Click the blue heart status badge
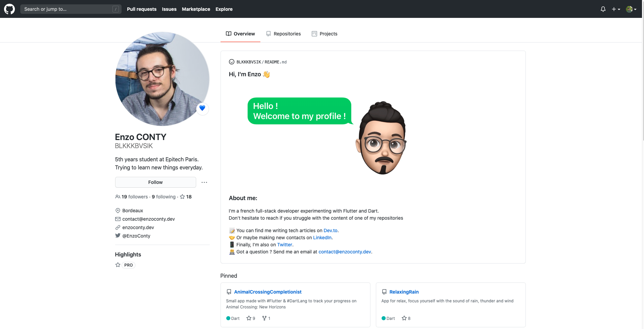The image size is (644, 329). 202,108
